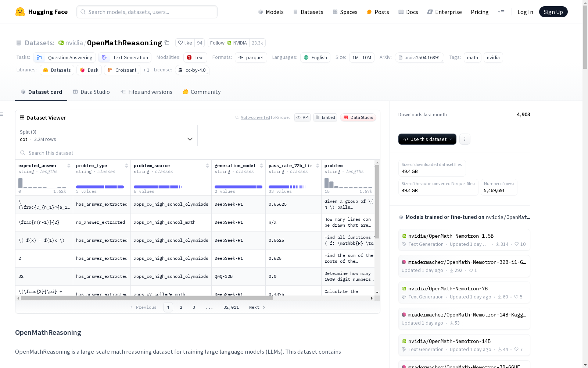Go to page 2 of the dataset
This screenshot has height=368, width=588.
181,307
